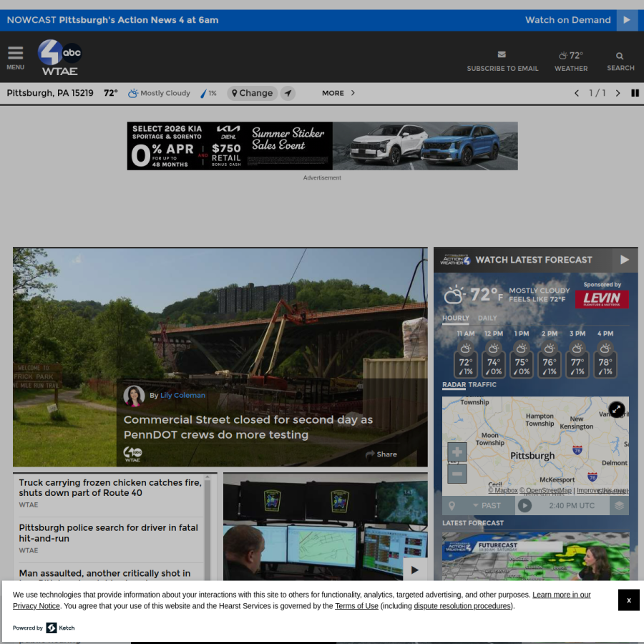The width and height of the screenshot is (644, 644).
Task: Click the 1% precipitation drop icon
Action: 203,94
